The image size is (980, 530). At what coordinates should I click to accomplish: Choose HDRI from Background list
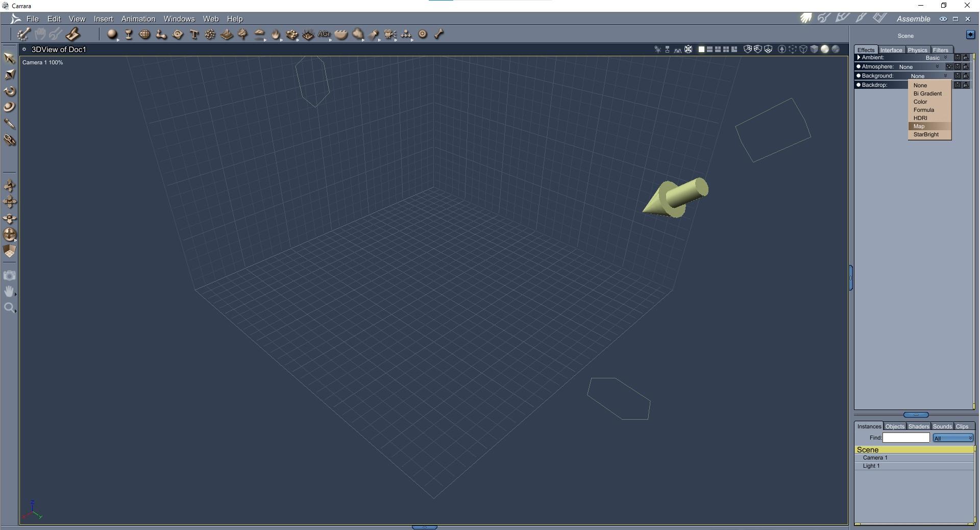929,118
